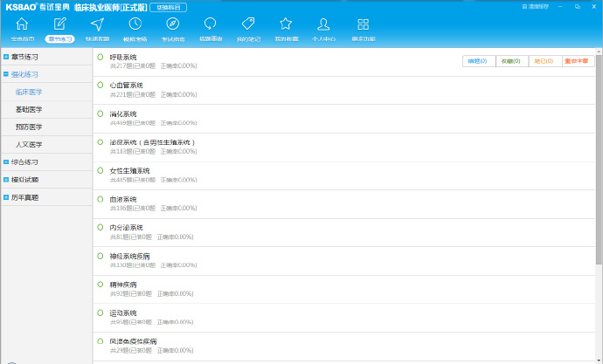Click the 共221题 stats under 心血管系统
The height and width of the screenshot is (364, 603).
coord(154,94)
